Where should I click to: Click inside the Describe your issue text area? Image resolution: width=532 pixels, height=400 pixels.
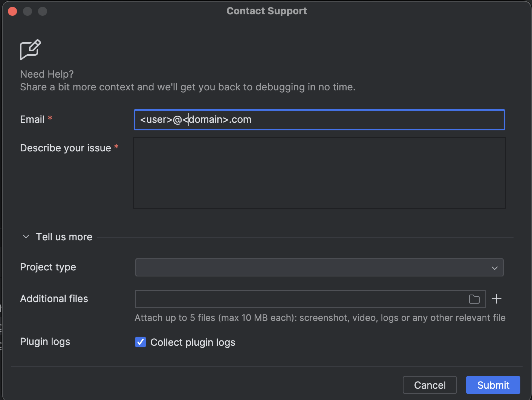(x=319, y=173)
